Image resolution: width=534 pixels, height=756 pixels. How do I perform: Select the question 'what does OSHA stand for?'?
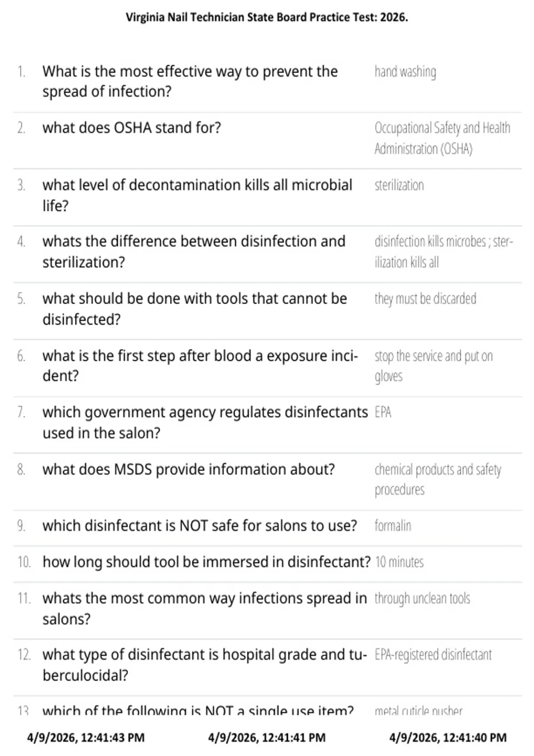point(132,128)
